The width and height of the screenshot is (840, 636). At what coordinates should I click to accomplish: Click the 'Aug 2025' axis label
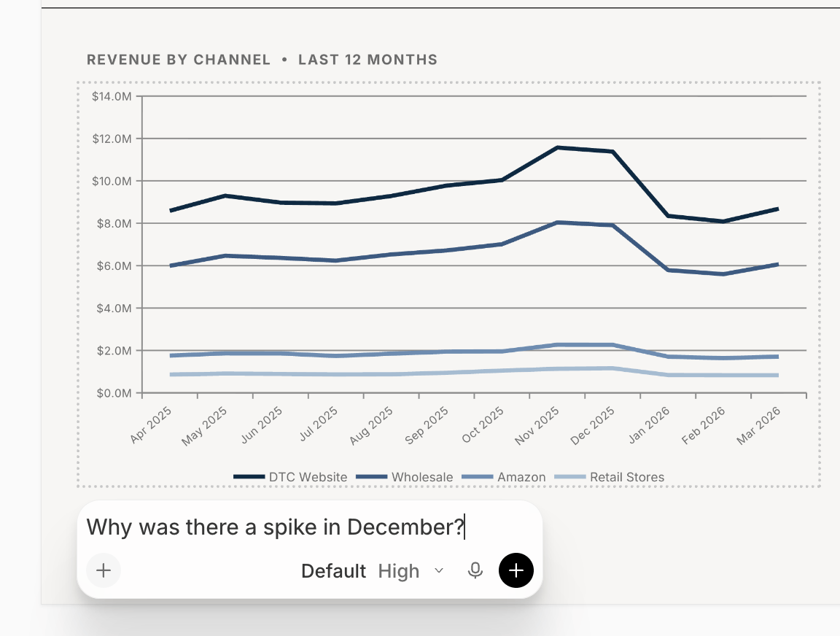(x=371, y=426)
